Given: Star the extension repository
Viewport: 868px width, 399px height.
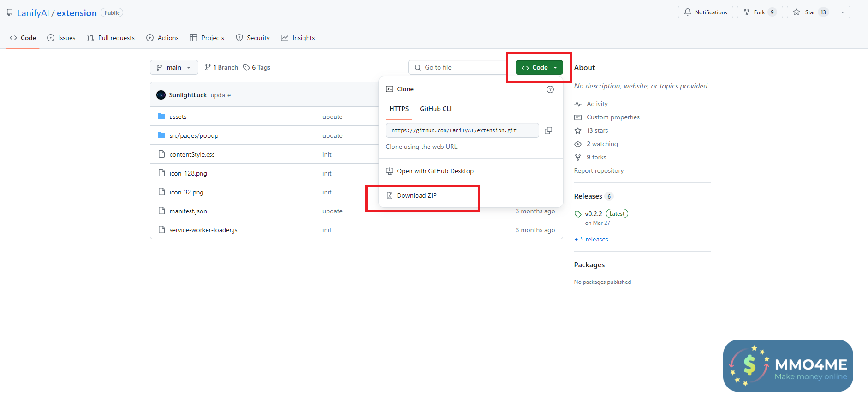Looking at the screenshot, I should coord(810,12).
